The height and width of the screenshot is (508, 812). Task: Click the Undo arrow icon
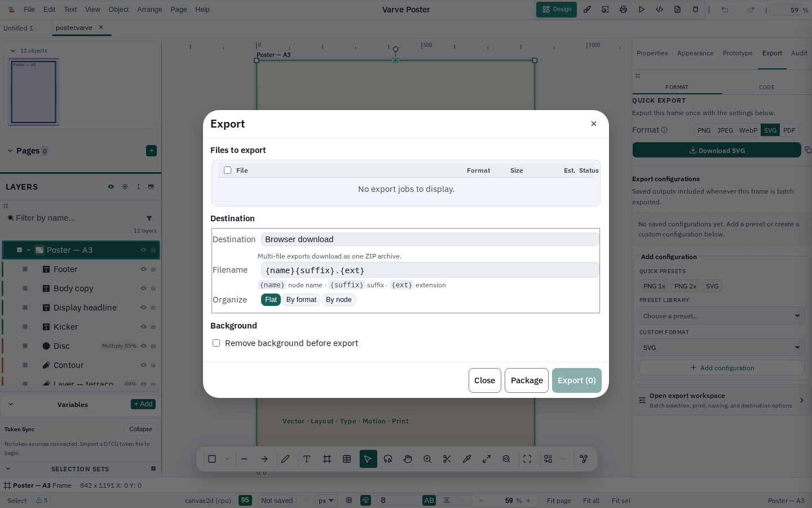[725, 10]
